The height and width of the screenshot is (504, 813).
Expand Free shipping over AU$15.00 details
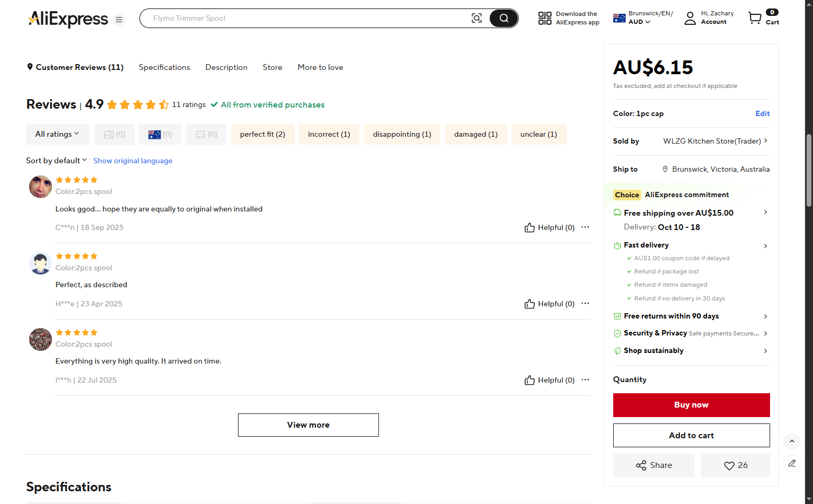pos(691,213)
